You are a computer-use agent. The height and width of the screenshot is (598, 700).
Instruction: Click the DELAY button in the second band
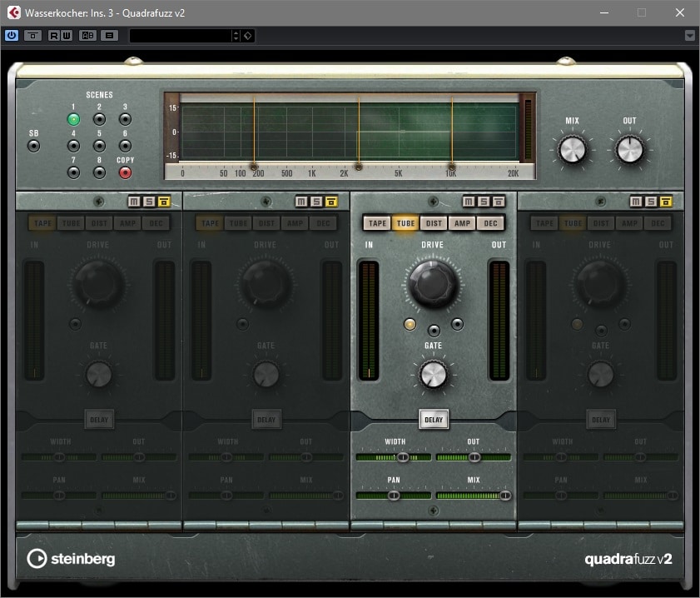pyautogui.click(x=266, y=420)
